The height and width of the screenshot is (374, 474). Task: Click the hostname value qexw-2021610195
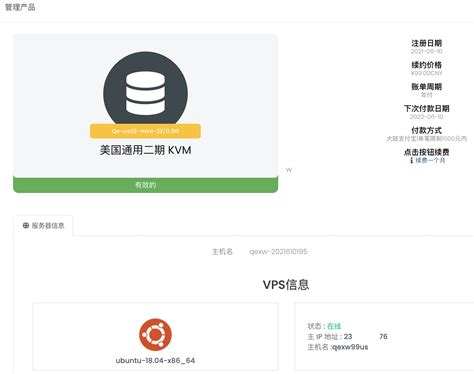[278, 252]
